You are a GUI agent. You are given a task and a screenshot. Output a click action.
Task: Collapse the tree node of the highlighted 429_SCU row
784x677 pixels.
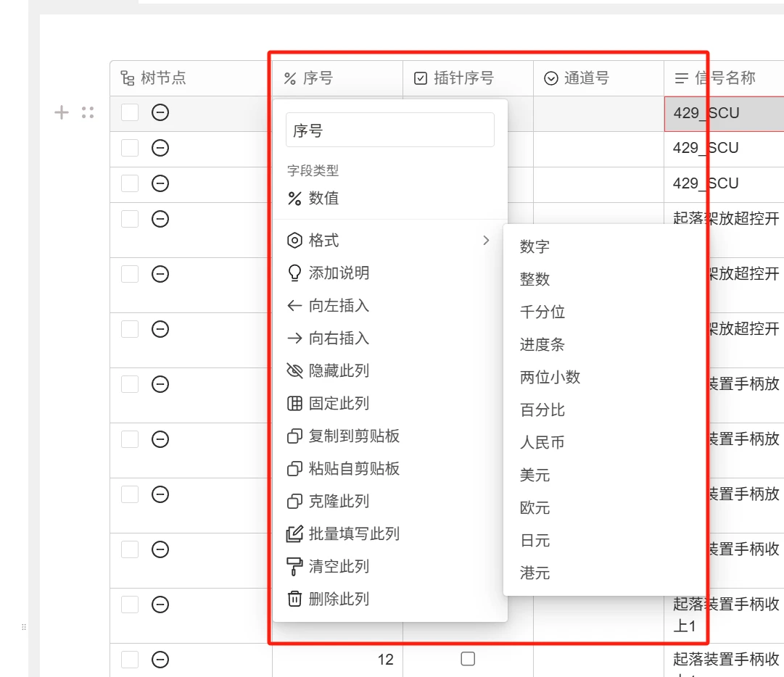160,112
